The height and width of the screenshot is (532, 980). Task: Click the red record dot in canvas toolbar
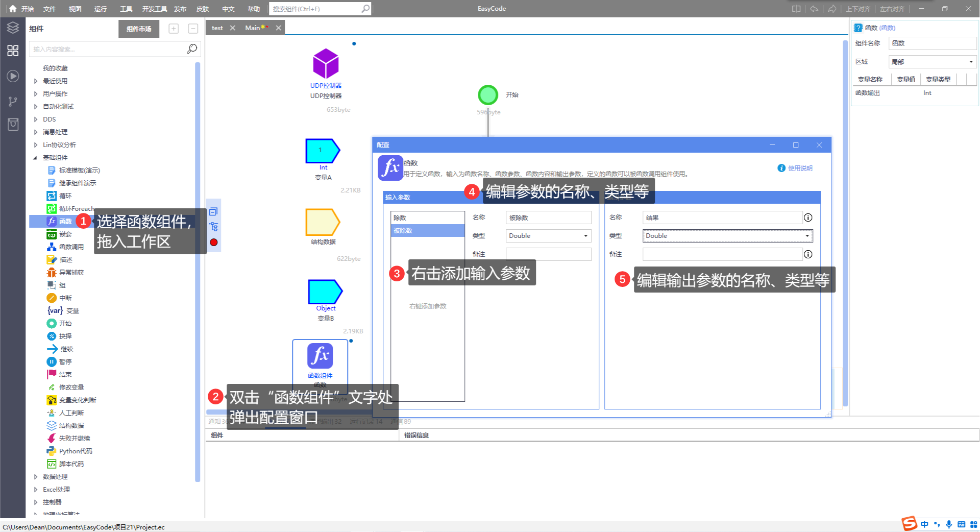[x=214, y=243]
